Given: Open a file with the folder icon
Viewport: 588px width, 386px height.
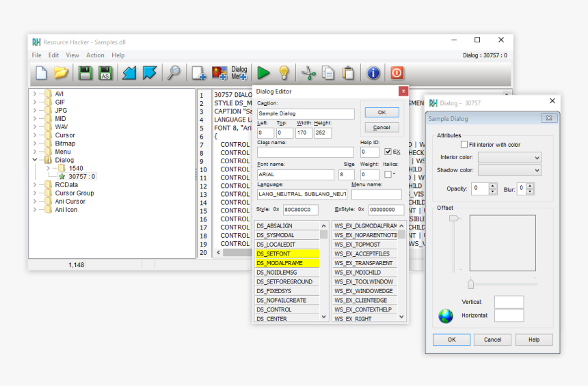Looking at the screenshot, I should click(61, 72).
